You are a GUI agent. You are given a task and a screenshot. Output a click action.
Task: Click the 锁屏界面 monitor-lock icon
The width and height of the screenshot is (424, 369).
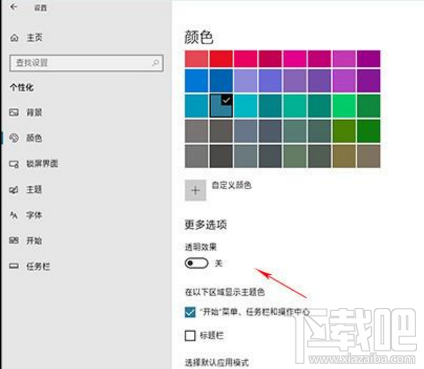(14, 164)
